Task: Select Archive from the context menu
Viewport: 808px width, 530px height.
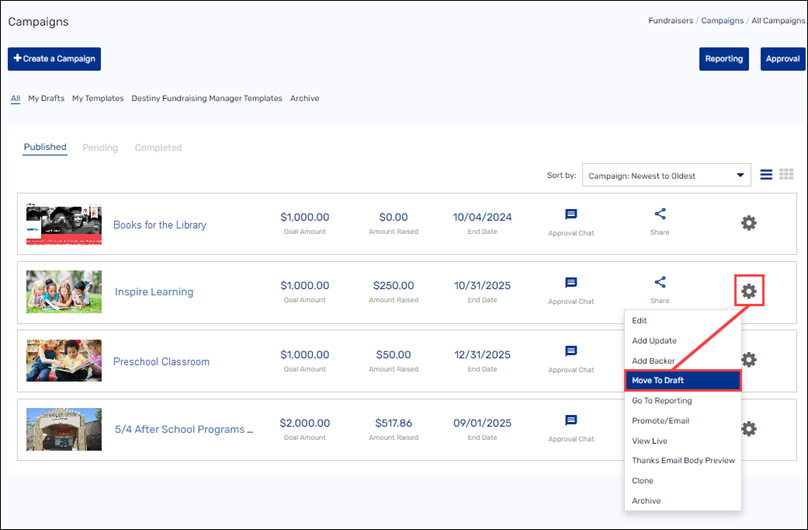Action: [646, 500]
